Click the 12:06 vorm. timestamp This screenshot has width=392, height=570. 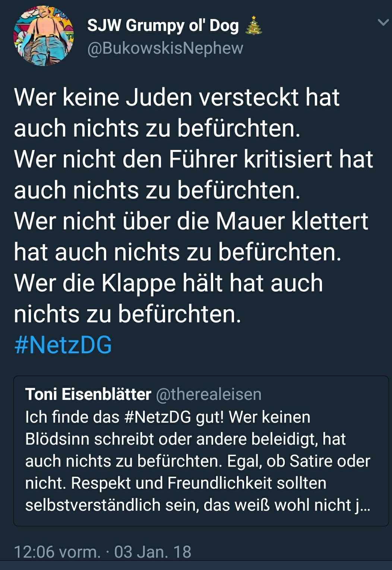pos(57,552)
